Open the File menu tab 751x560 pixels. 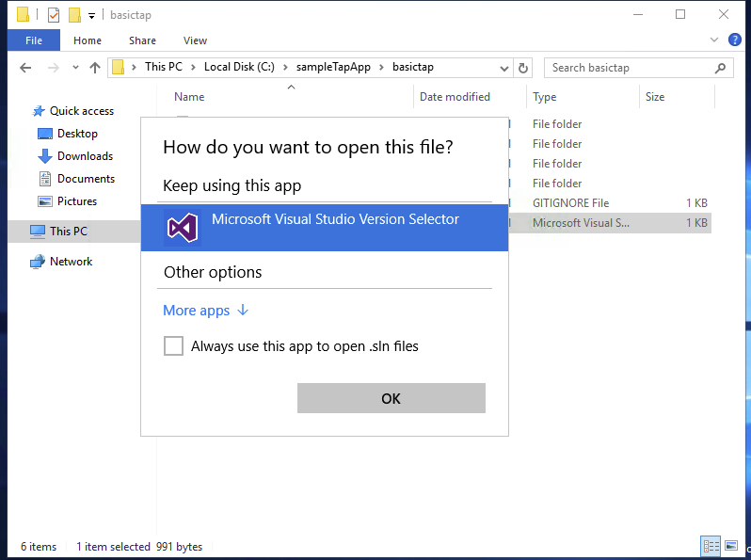pyautogui.click(x=34, y=40)
